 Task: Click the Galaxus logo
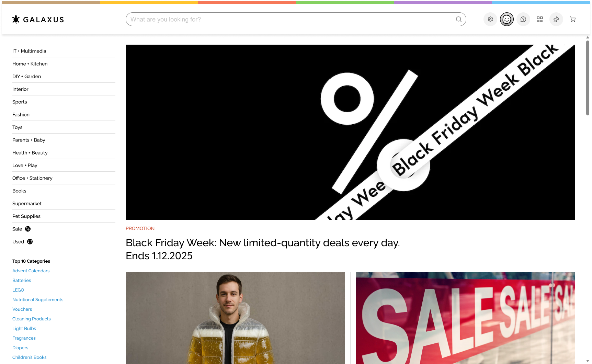coord(38,19)
